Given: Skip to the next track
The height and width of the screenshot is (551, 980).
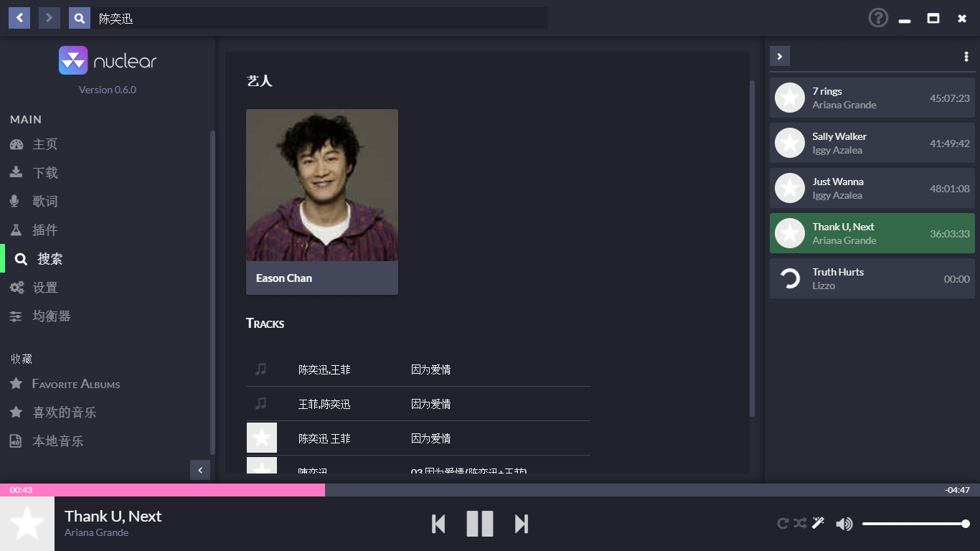Looking at the screenshot, I should tap(522, 524).
